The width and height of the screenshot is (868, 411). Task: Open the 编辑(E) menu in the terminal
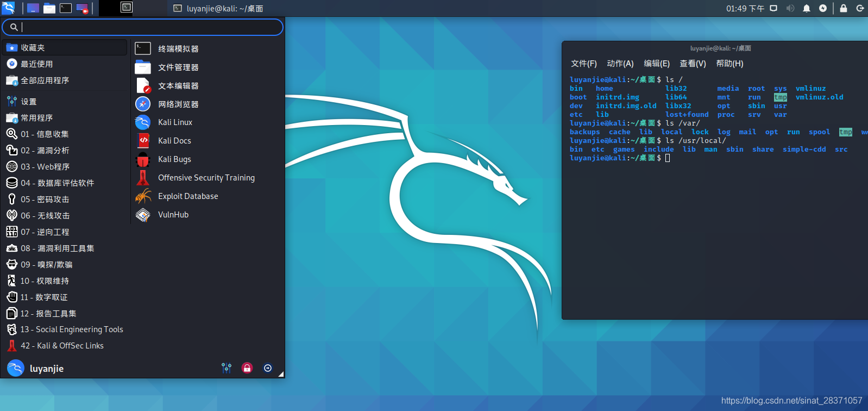pos(657,64)
